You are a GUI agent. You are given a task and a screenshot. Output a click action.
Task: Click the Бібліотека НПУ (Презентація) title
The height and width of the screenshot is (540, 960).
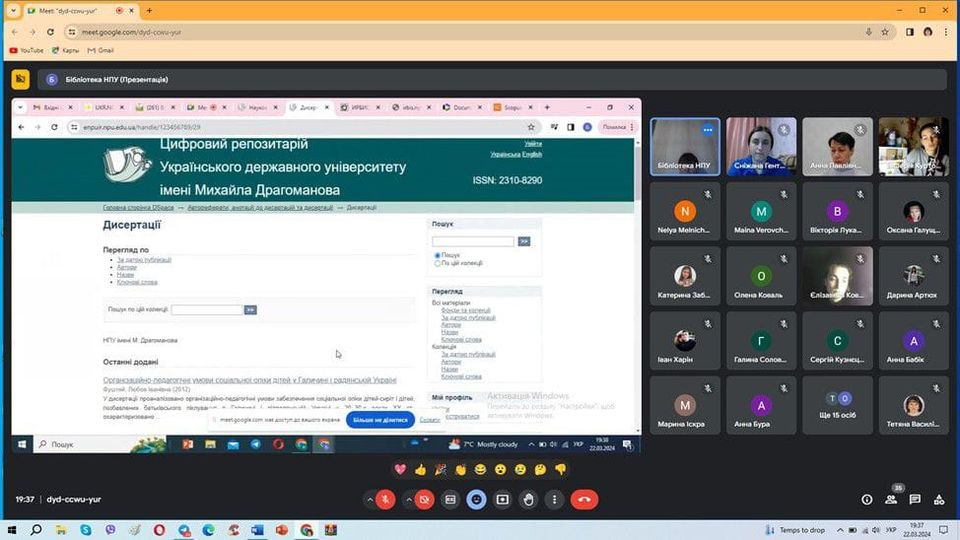tap(116, 80)
